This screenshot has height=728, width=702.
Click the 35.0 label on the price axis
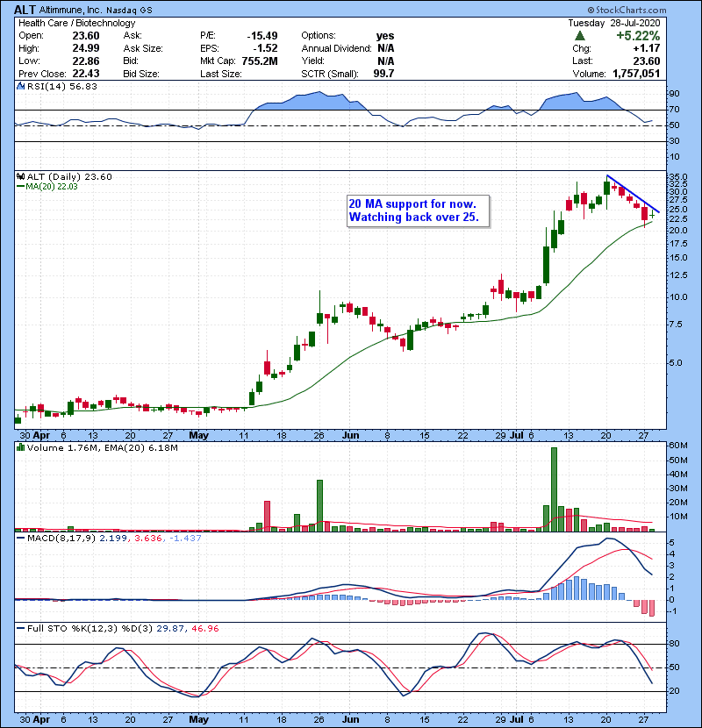tap(677, 177)
